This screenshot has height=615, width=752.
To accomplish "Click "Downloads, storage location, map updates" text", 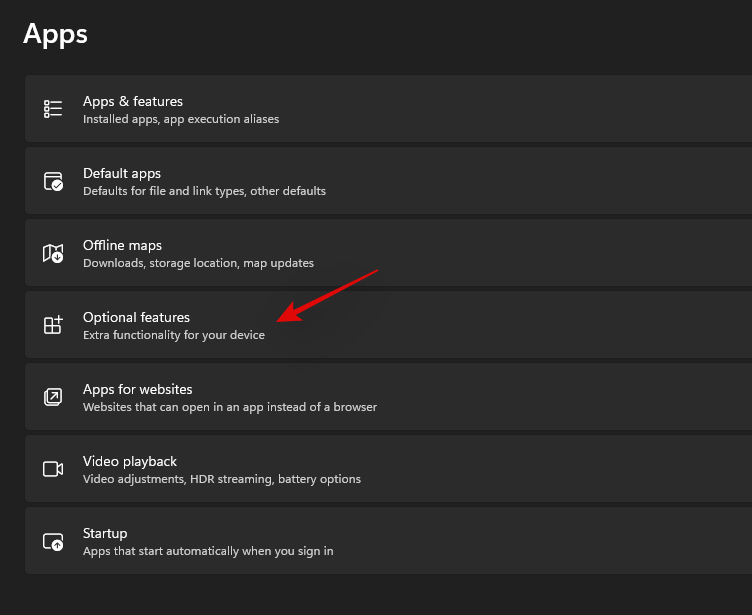I will (198, 263).
